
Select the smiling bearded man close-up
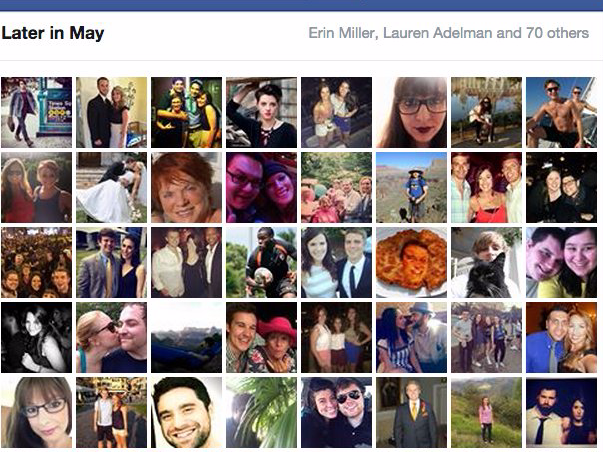(x=187, y=412)
